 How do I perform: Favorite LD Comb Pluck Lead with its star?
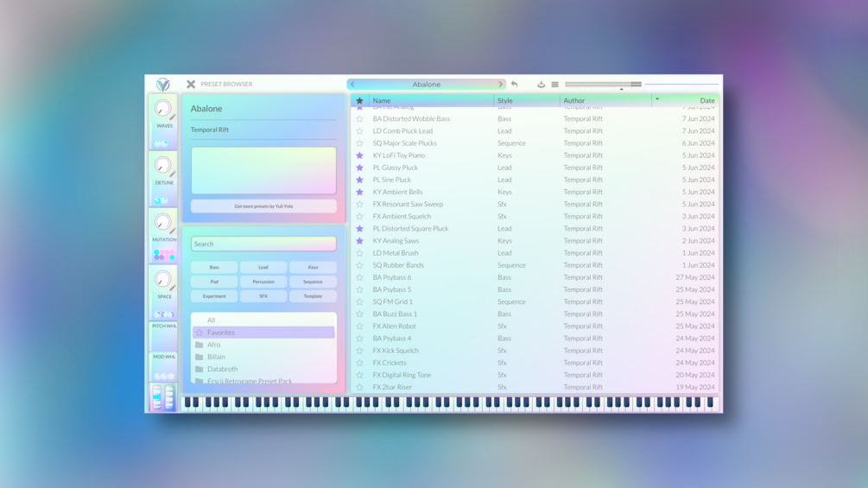[x=360, y=131]
